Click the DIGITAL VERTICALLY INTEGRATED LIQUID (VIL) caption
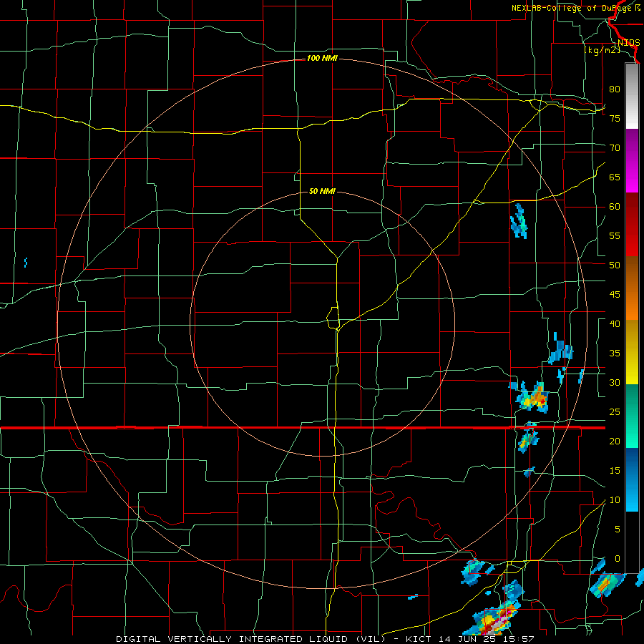Viewport: 644px width, 644px height. tap(250, 639)
